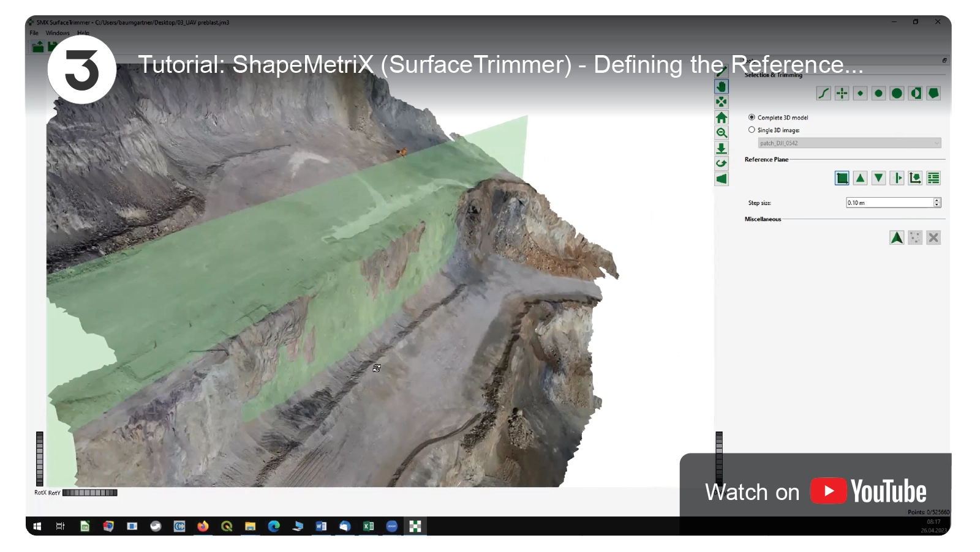
Task: Select the polygon selection tool
Action: pyautogui.click(x=933, y=93)
